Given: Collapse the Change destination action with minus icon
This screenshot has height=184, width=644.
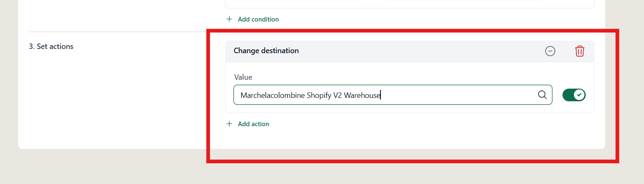Looking at the screenshot, I should point(550,51).
